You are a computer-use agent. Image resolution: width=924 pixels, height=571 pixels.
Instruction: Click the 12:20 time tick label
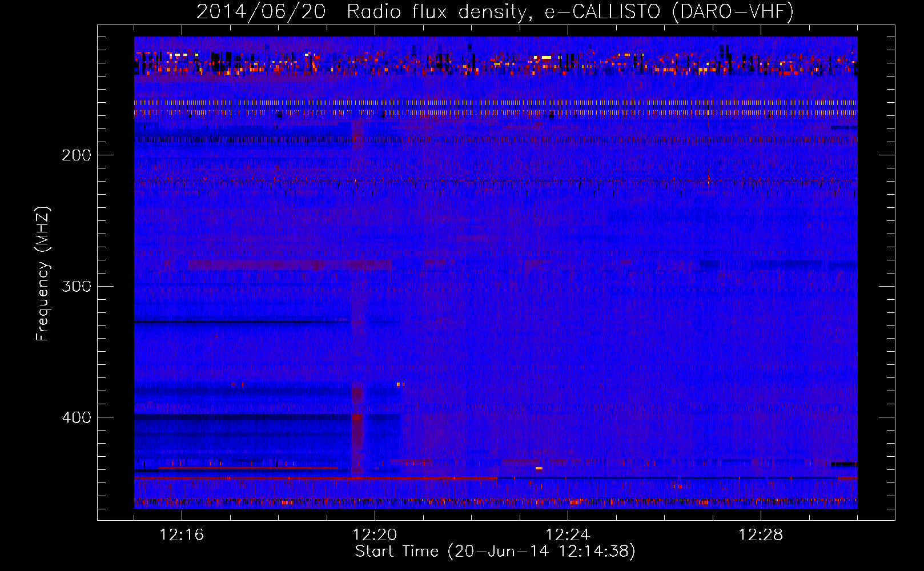(x=375, y=535)
